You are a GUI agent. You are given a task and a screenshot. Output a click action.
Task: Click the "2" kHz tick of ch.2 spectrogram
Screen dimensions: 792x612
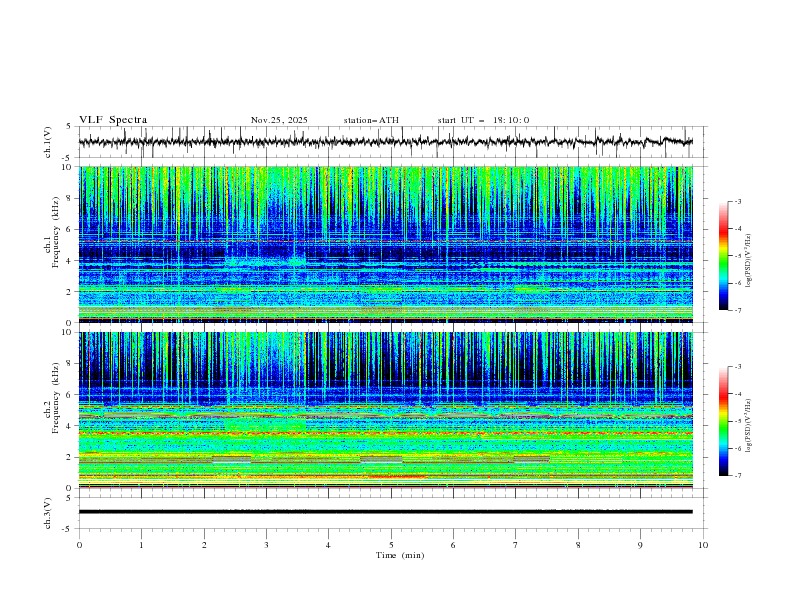(70, 457)
